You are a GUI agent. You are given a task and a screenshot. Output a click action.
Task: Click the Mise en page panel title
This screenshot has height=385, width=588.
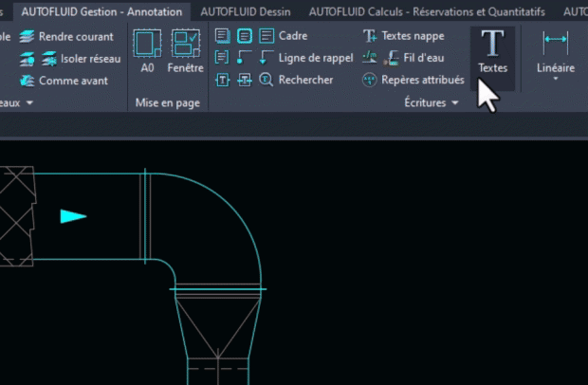(x=168, y=102)
